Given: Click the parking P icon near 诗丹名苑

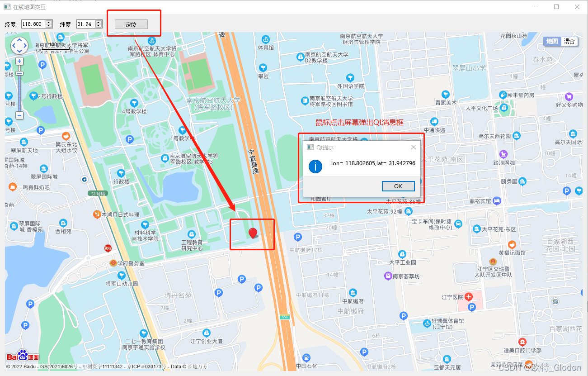Looking at the screenshot, I should tap(219, 292).
